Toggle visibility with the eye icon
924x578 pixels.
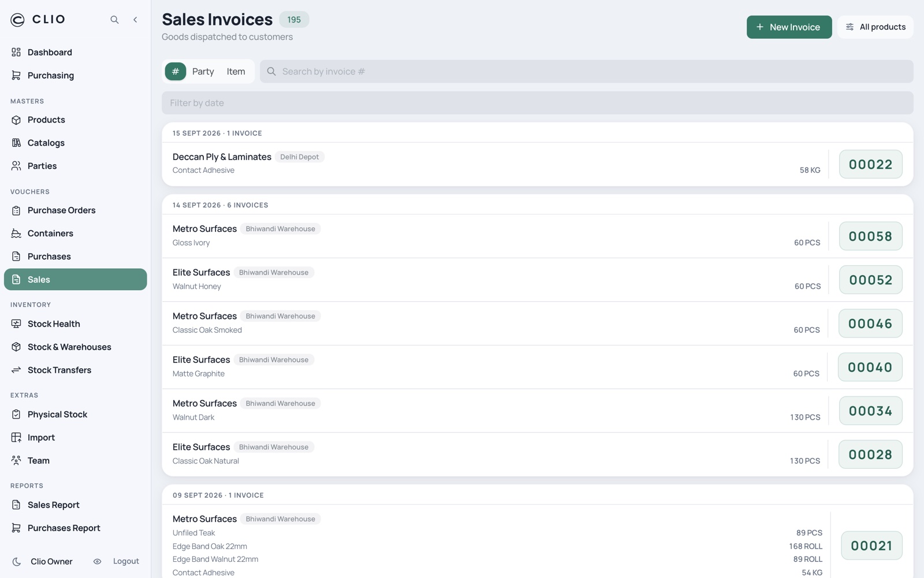97,562
